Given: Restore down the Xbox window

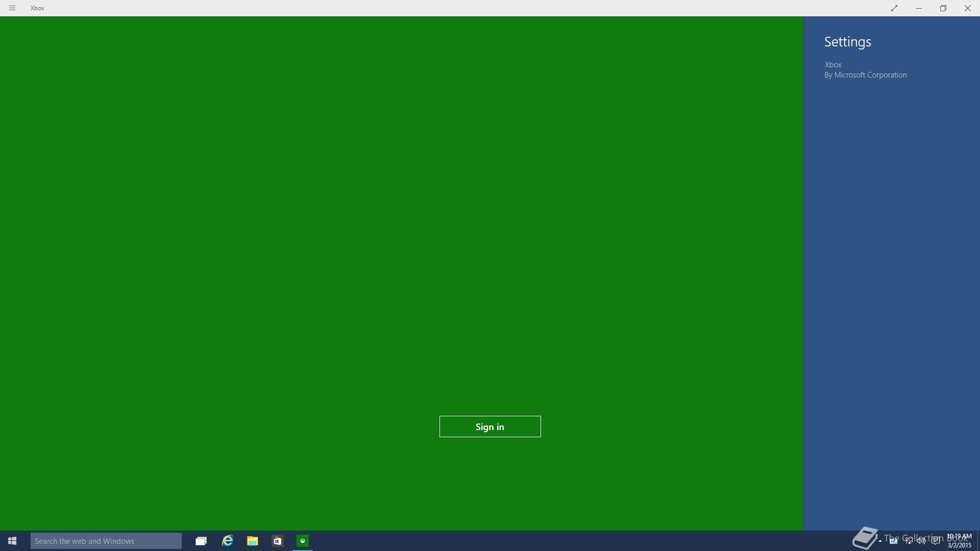Looking at the screenshot, I should tap(943, 8).
